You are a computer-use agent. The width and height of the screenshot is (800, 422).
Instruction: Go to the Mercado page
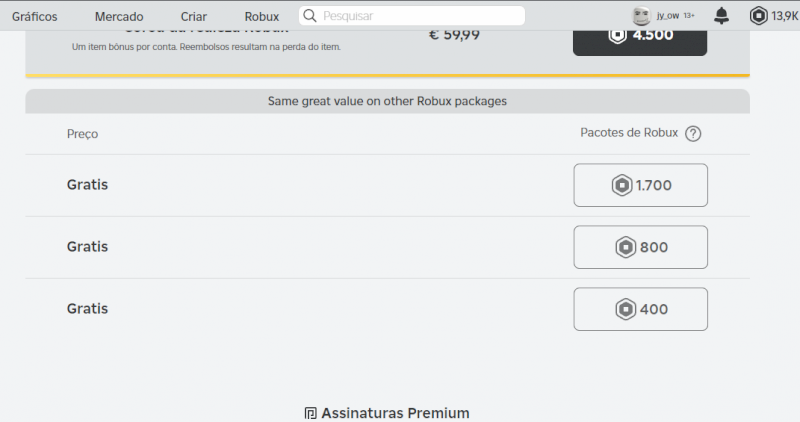[119, 17]
